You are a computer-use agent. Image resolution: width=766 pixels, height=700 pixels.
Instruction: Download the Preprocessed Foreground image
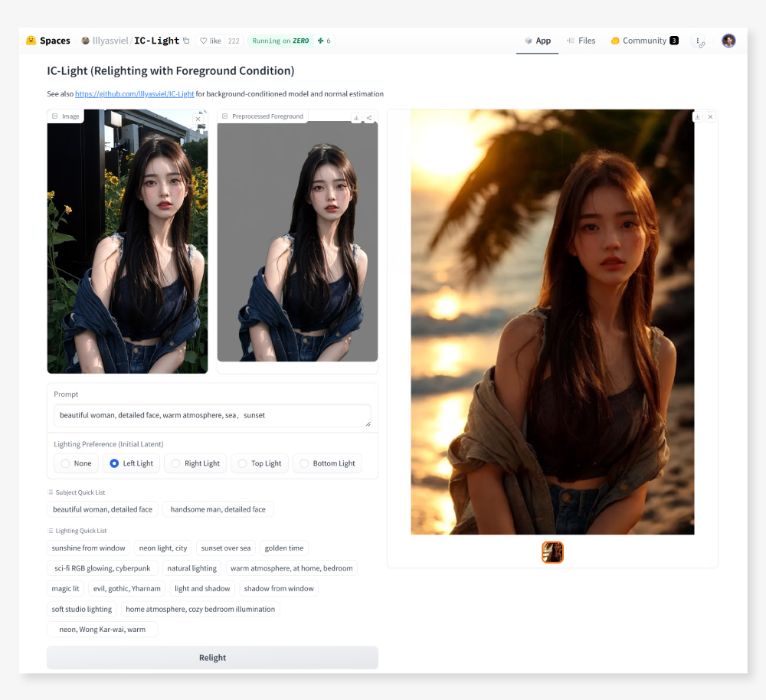pyautogui.click(x=356, y=118)
